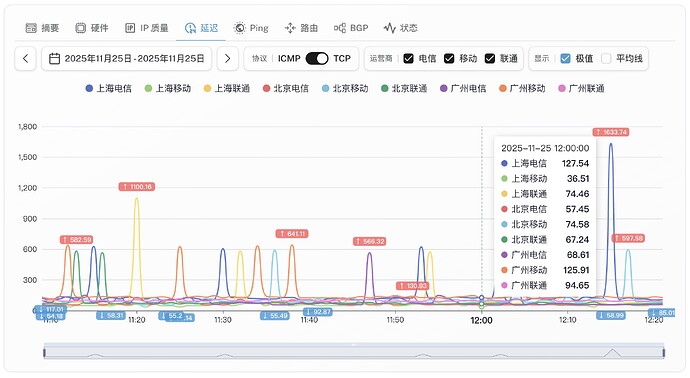Click the 12:00 x-axis time label

(x=481, y=320)
